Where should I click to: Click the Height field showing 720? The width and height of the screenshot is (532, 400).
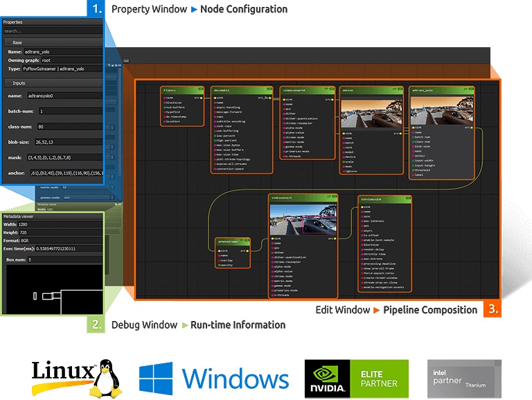pyautogui.click(x=61, y=233)
